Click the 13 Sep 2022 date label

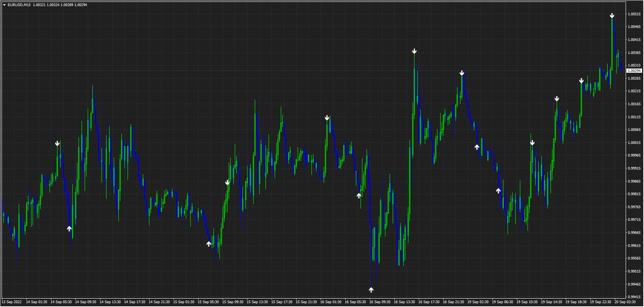tap(11, 302)
